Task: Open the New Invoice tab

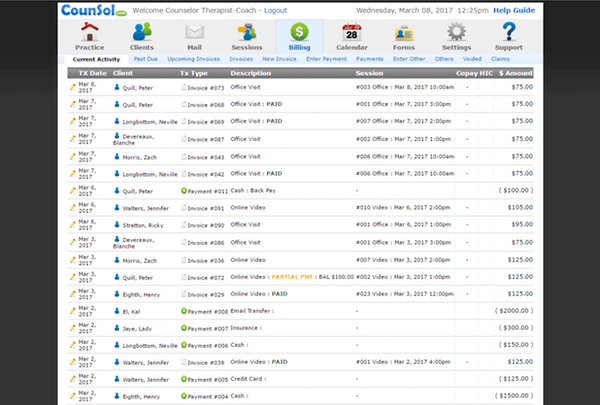Action: [x=279, y=59]
